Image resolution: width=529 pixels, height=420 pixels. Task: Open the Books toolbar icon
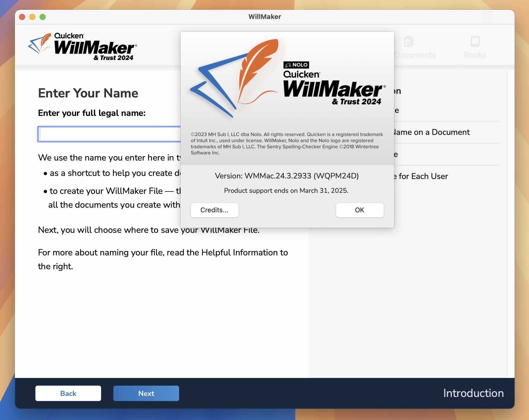[475, 48]
